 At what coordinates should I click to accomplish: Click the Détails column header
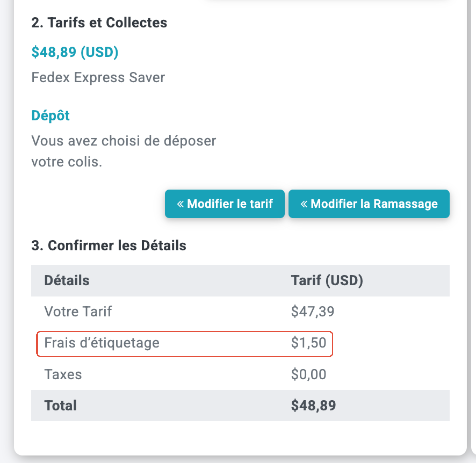pyautogui.click(x=67, y=280)
